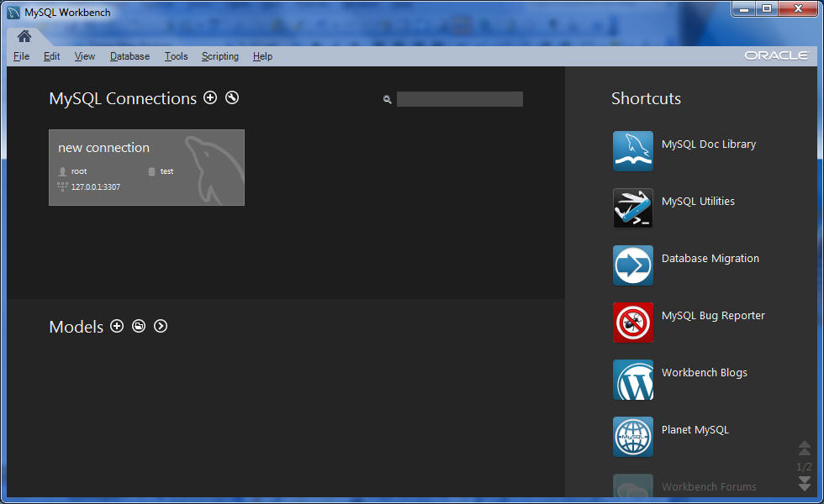Create a new model with plus icon
The height and width of the screenshot is (504, 824).
(117, 326)
